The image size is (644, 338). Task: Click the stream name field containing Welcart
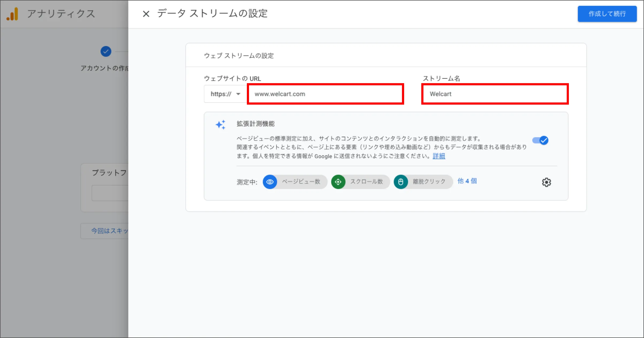coord(495,94)
